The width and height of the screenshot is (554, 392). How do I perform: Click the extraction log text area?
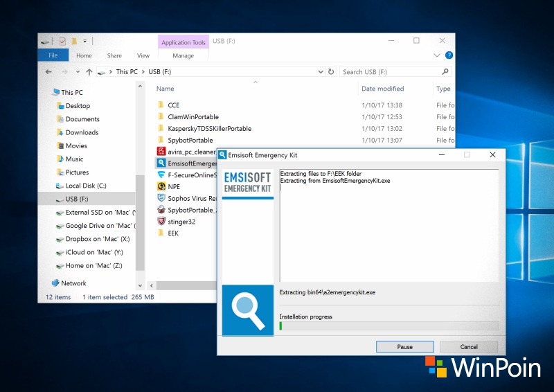pyautogui.click(x=389, y=226)
